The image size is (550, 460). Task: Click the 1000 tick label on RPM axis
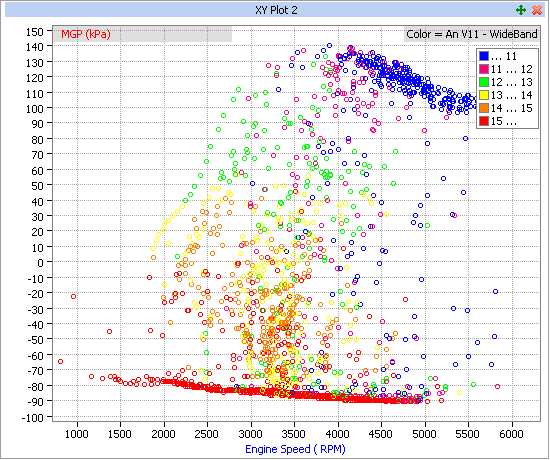tap(77, 434)
